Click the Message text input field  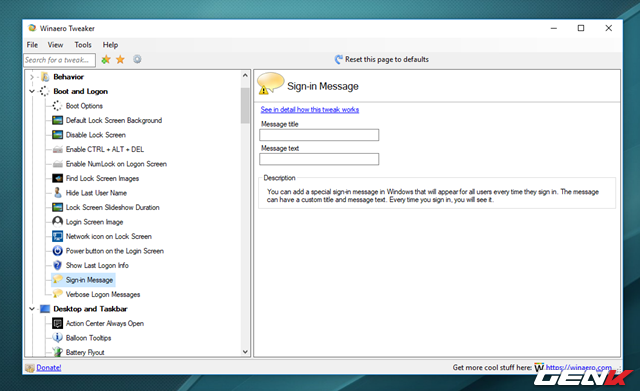[319, 159]
